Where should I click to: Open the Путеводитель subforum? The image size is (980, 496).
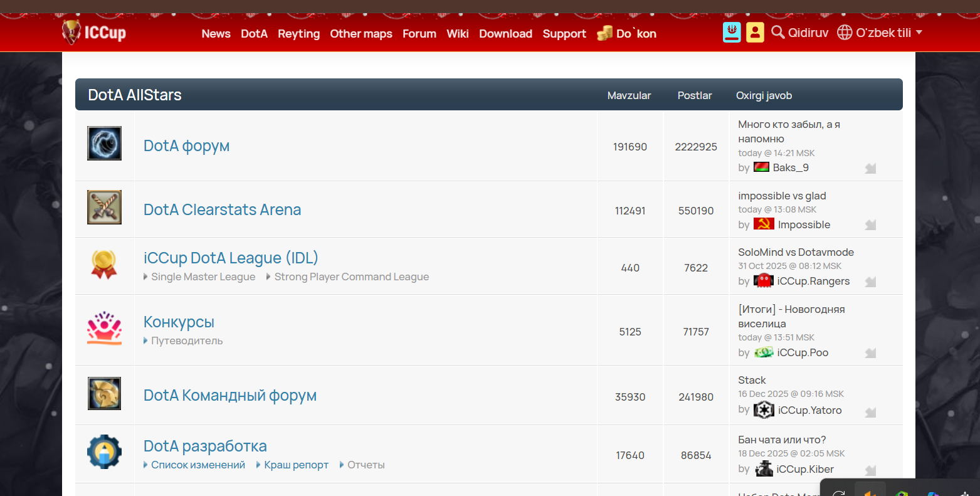(x=187, y=340)
